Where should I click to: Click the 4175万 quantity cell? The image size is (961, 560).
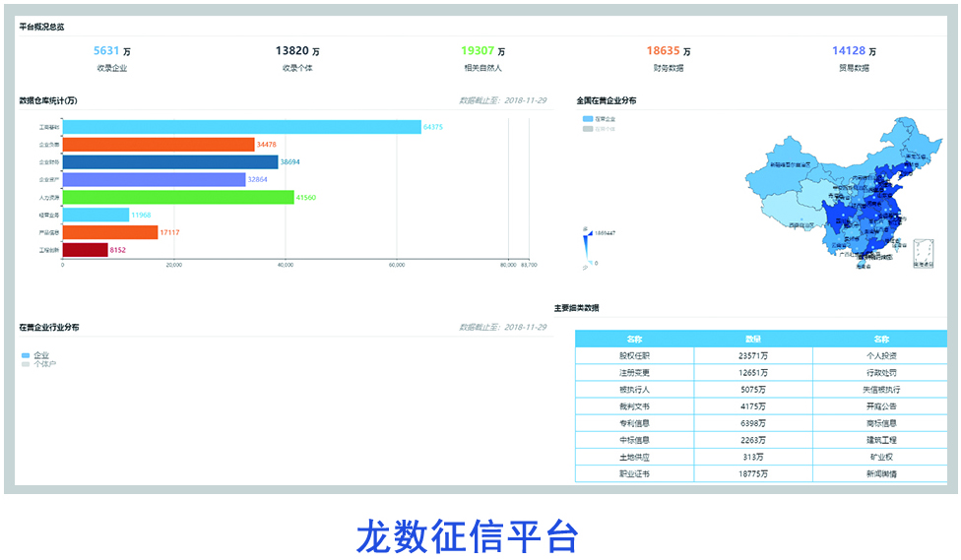click(x=753, y=406)
